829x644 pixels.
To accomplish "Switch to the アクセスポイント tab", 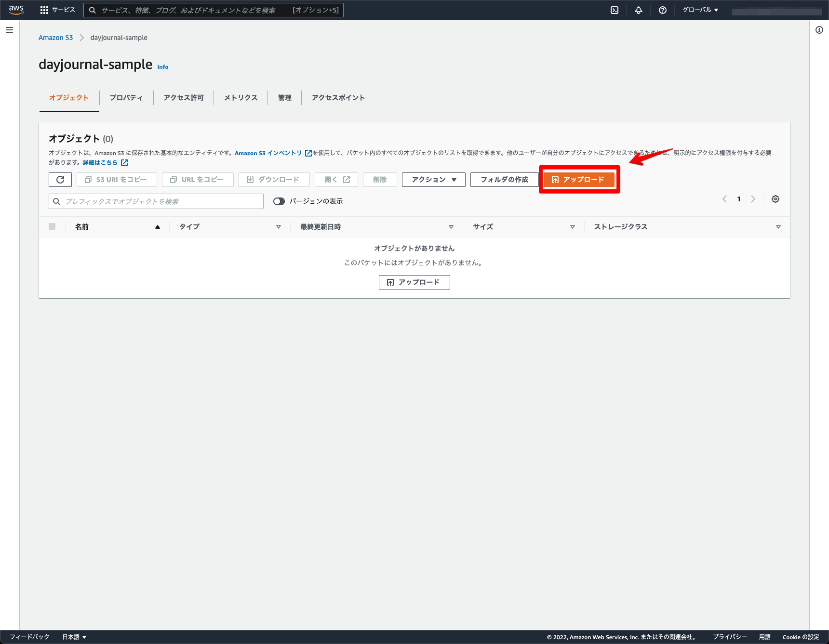I will point(338,98).
